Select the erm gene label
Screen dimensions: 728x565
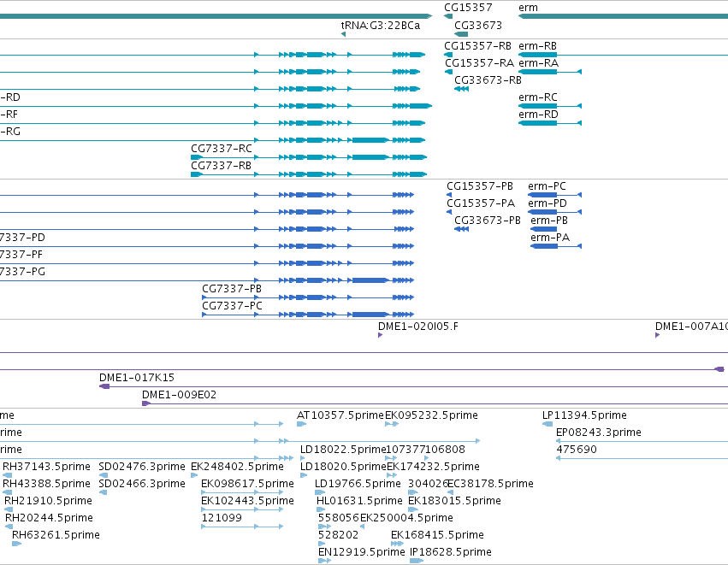pos(529,8)
